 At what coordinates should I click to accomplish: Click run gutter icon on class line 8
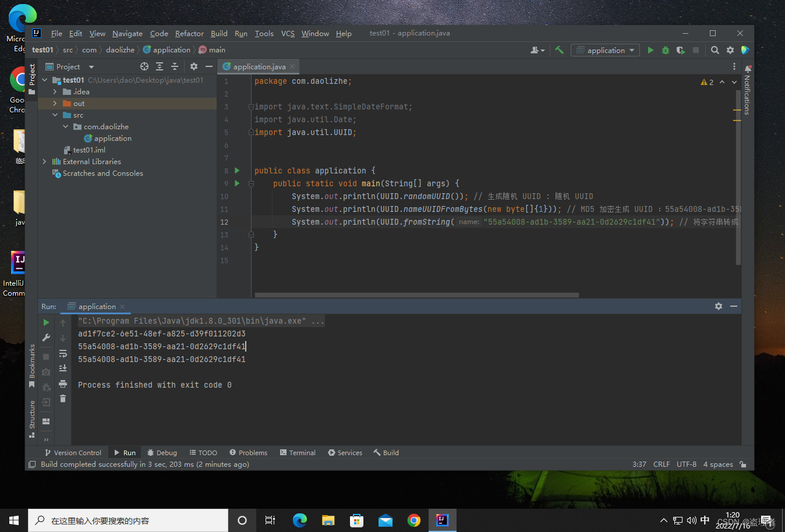[237, 171]
